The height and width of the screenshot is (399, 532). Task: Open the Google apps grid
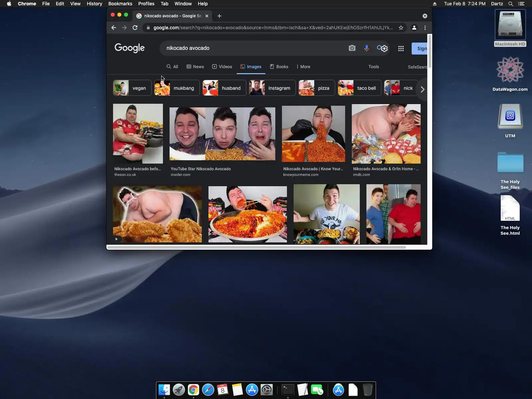coord(401,49)
